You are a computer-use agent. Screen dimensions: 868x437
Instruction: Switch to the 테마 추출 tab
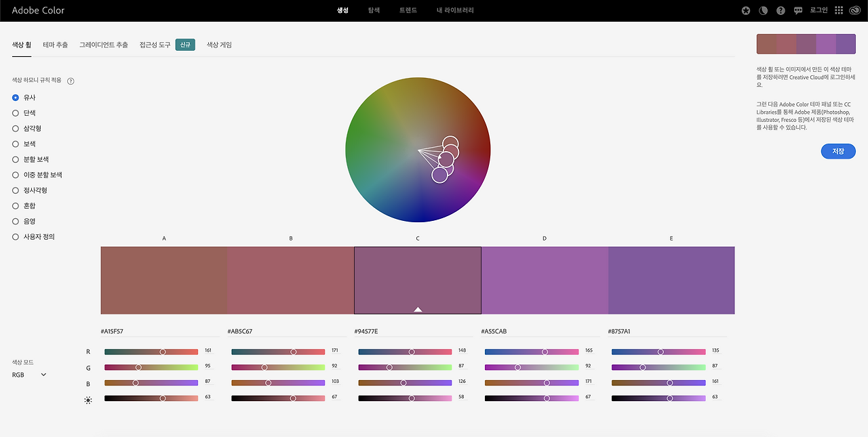pyautogui.click(x=55, y=45)
